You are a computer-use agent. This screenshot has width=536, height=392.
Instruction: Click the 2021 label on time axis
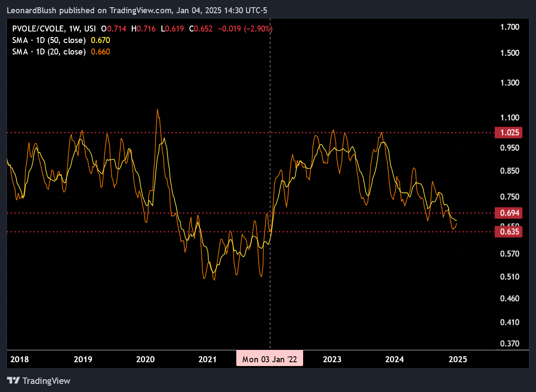point(208,359)
